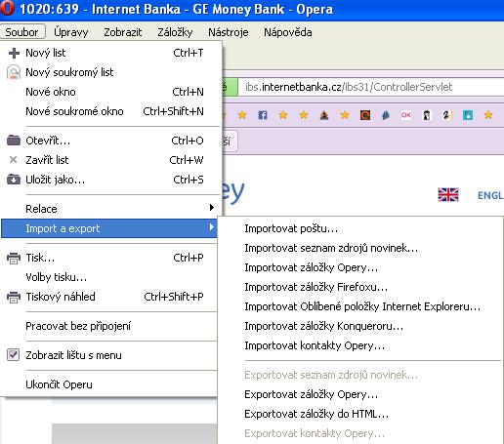504x444 pixels.
Task: Expand the Relace submenu arrow
Action: (x=212, y=207)
